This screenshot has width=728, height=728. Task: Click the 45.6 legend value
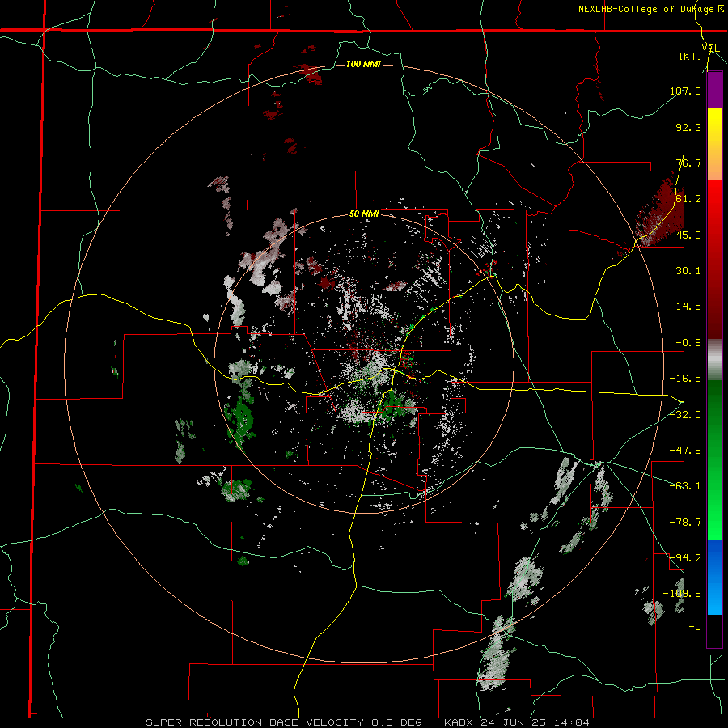point(688,235)
